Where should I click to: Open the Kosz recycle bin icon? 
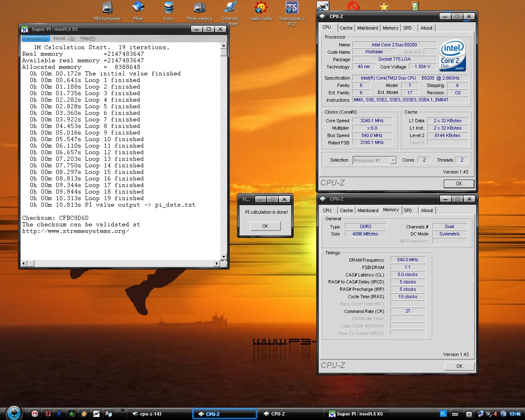(169, 11)
